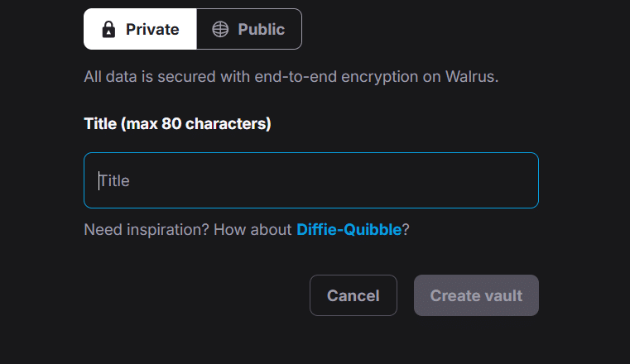Choose the Private tab with lock

(x=140, y=29)
